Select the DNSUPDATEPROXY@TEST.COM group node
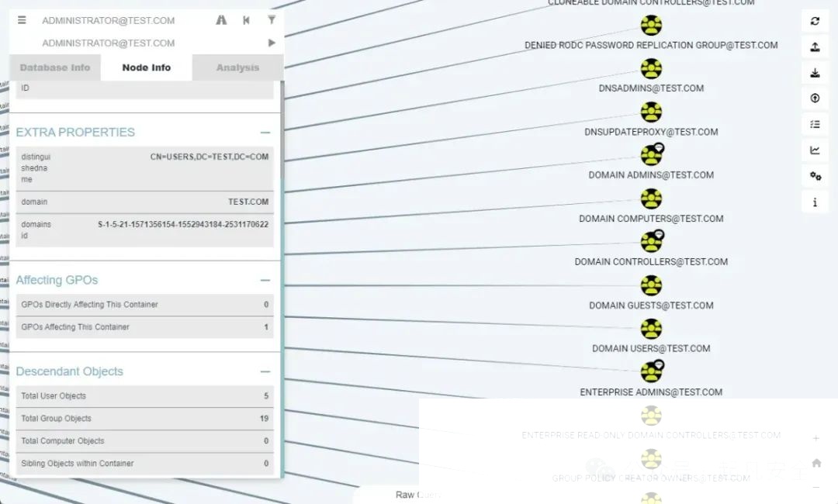Screen dimensions: 838x504 [651, 112]
